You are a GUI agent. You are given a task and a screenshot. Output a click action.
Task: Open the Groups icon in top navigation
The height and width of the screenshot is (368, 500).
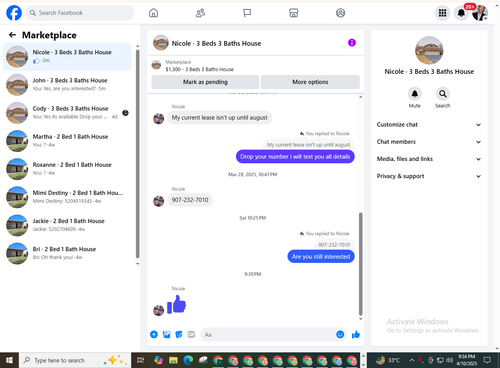click(x=340, y=13)
